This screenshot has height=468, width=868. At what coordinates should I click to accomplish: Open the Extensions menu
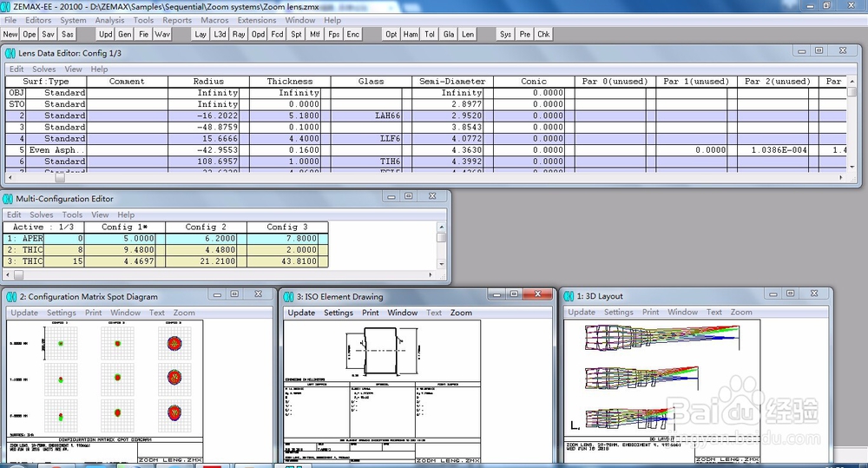point(257,20)
